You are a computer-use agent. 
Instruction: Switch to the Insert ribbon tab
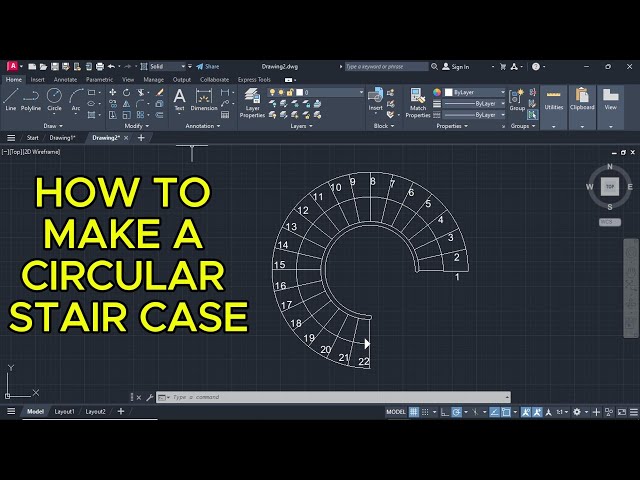click(38, 80)
